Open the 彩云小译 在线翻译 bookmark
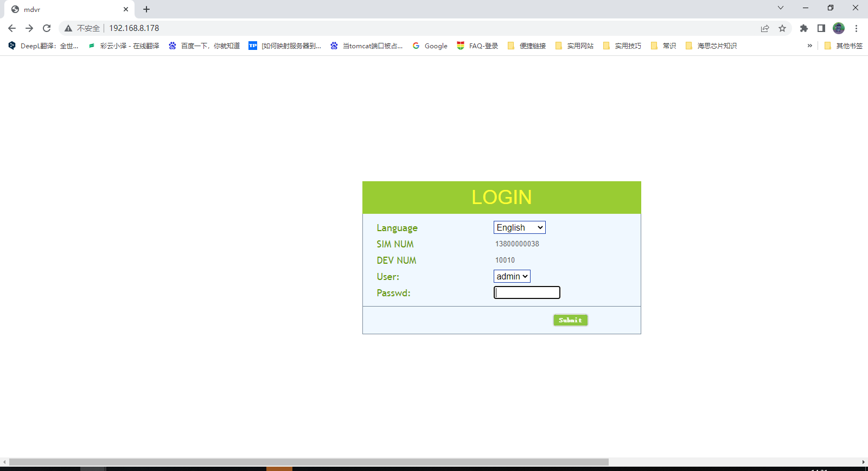This screenshot has height=471, width=868. [x=124, y=46]
